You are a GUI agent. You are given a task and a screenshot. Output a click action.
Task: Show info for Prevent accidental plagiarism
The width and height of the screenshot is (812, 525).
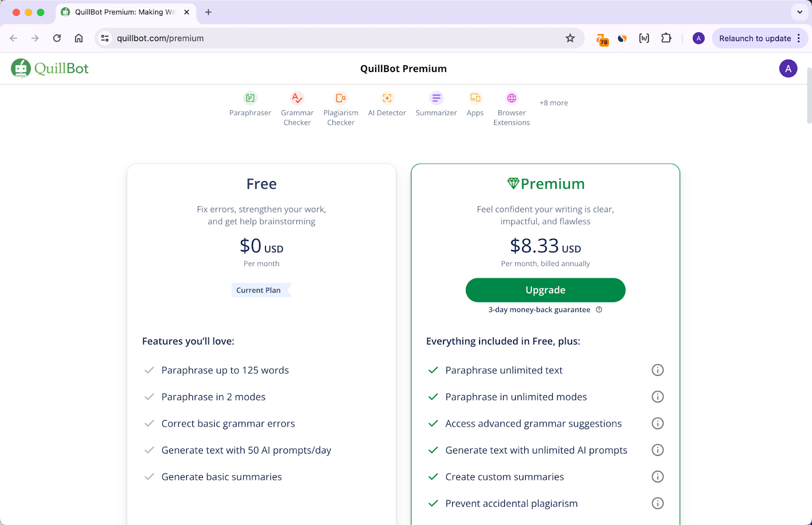coord(657,503)
